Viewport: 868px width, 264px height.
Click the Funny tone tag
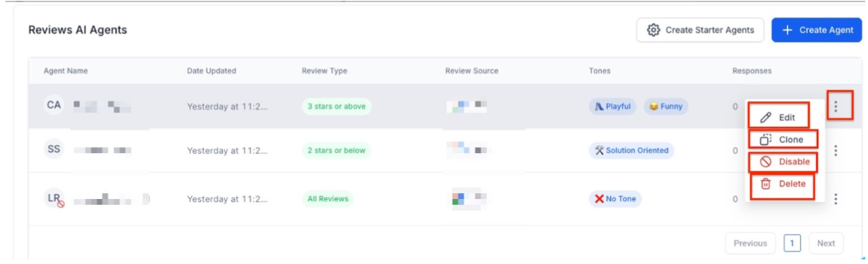665,106
